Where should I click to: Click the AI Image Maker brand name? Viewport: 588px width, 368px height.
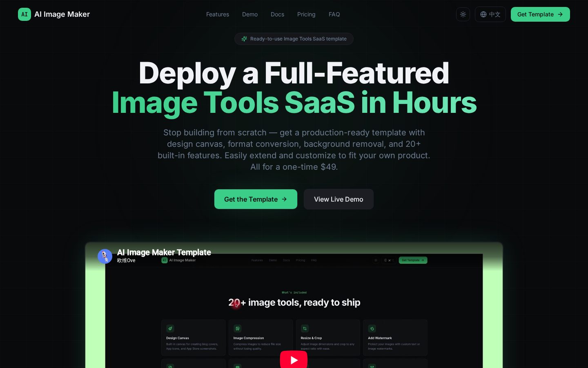[x=62, y=14]
